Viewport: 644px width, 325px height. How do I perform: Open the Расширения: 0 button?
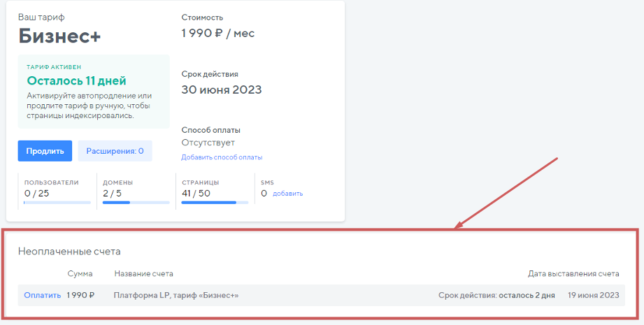click(115, 151)
